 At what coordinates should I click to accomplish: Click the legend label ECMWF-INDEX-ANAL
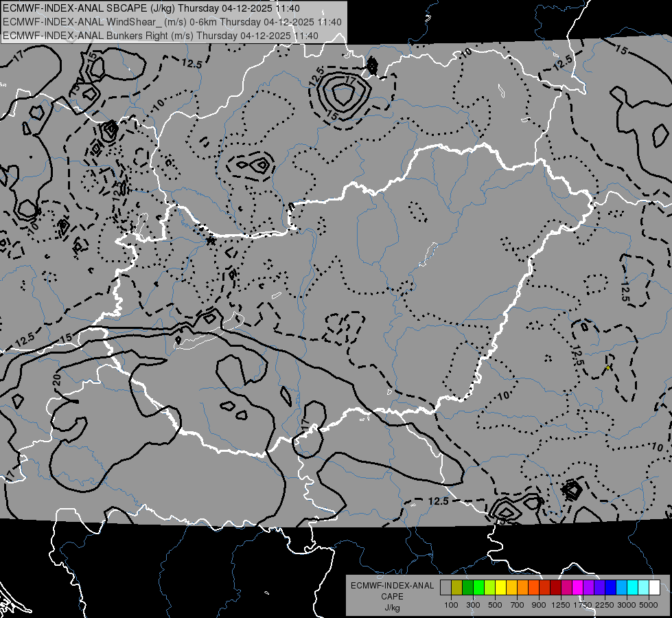pos(392,586)
